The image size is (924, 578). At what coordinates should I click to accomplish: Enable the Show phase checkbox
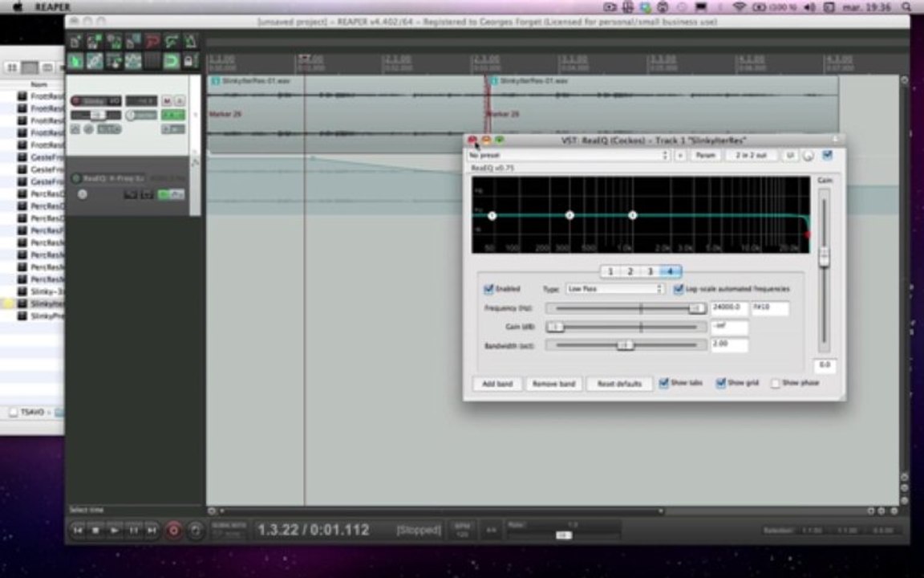click(x=776, y=384)
